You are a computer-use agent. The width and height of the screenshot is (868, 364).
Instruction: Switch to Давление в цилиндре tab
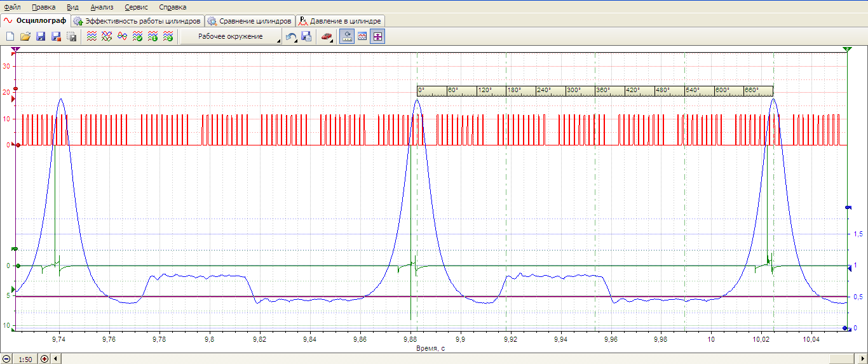tap(340, 20)
